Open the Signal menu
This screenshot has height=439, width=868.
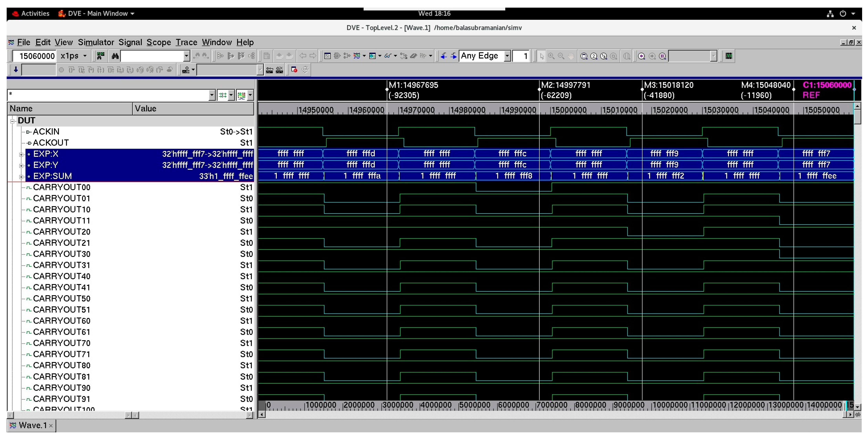(130, 43)
